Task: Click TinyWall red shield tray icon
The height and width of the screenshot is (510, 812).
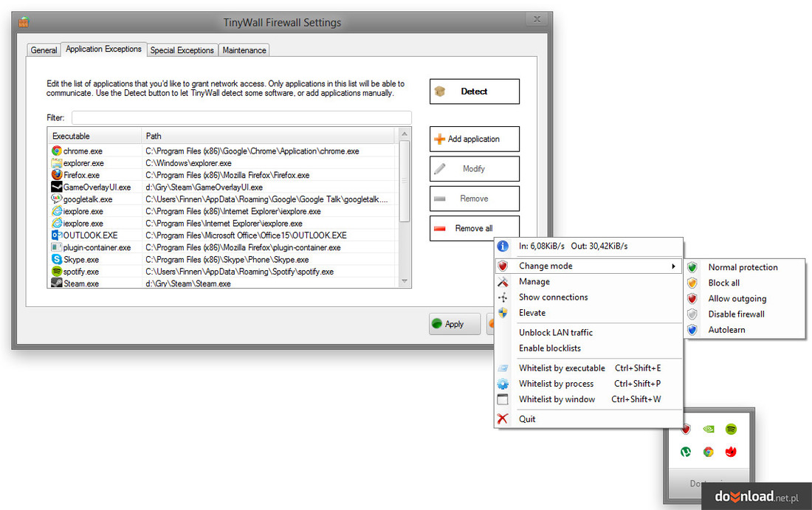Action: [x=686, y=430]
